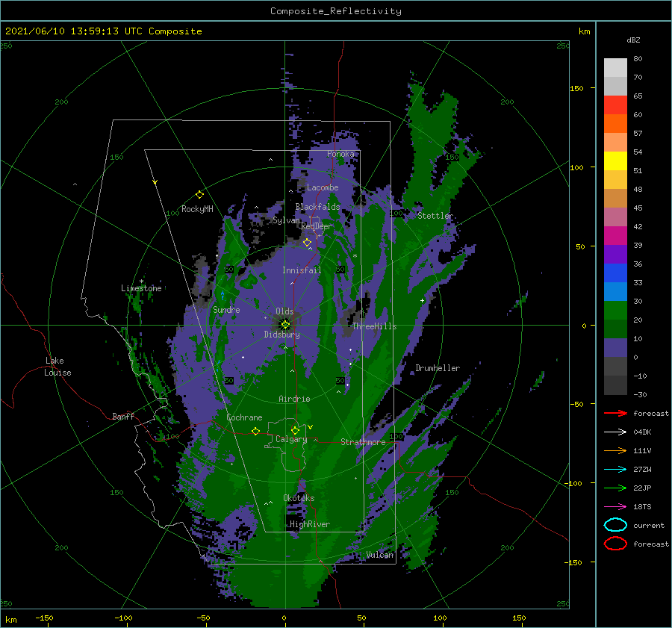
Task: Select the Innisfail label
Action: click(302, 270)
